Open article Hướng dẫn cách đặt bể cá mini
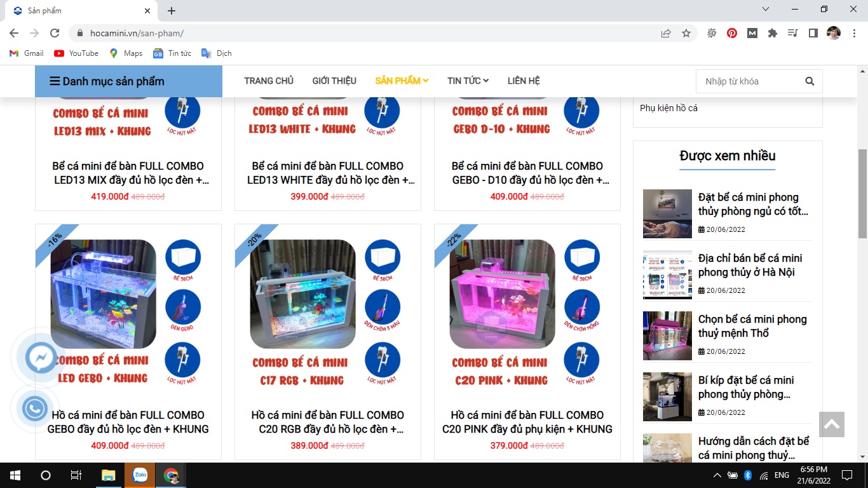Image resolution: width=868 pixels, height=488 pixels. pos(754,448)
